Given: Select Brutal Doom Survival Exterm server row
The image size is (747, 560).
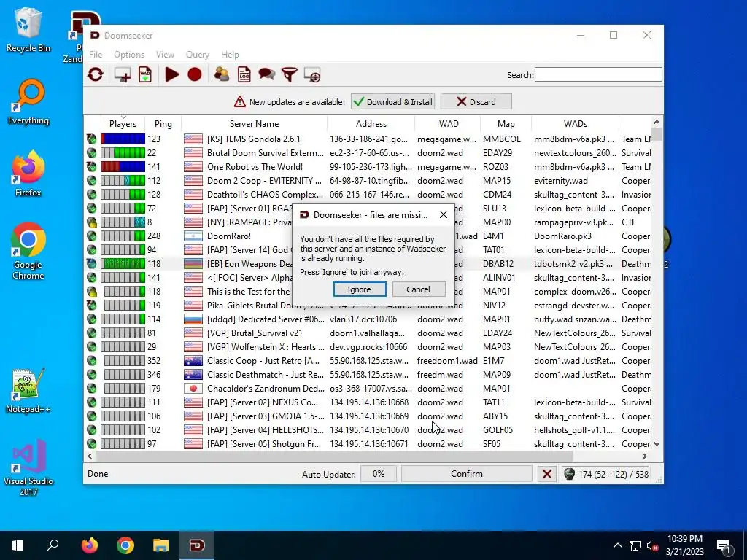Looking at the screenshot, I should 368,153.
